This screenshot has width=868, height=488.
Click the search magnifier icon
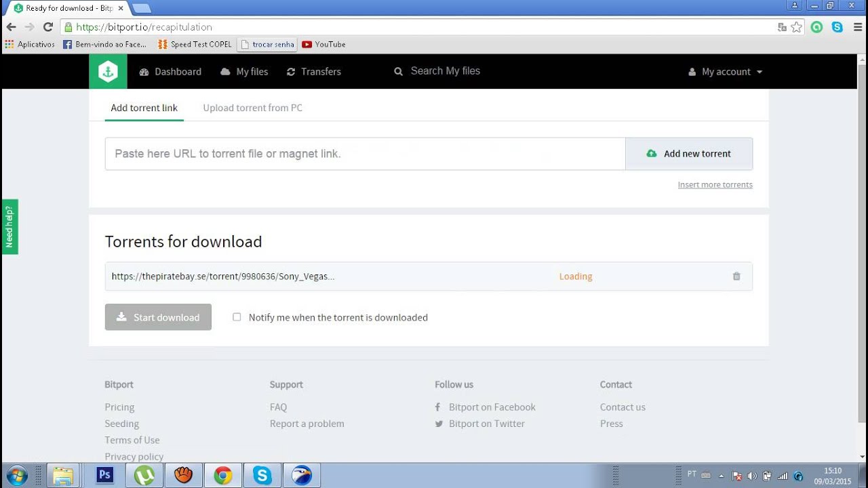(x=399, y=72)
